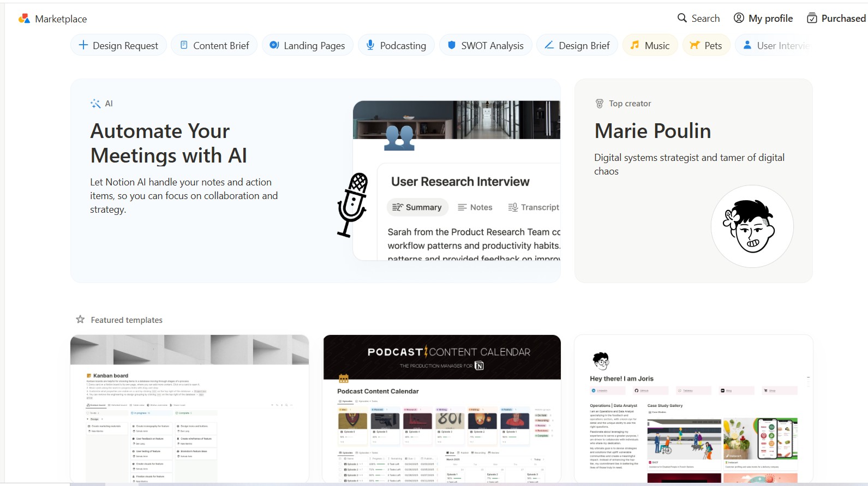Click the My profile avatar icon

[739, 18]
